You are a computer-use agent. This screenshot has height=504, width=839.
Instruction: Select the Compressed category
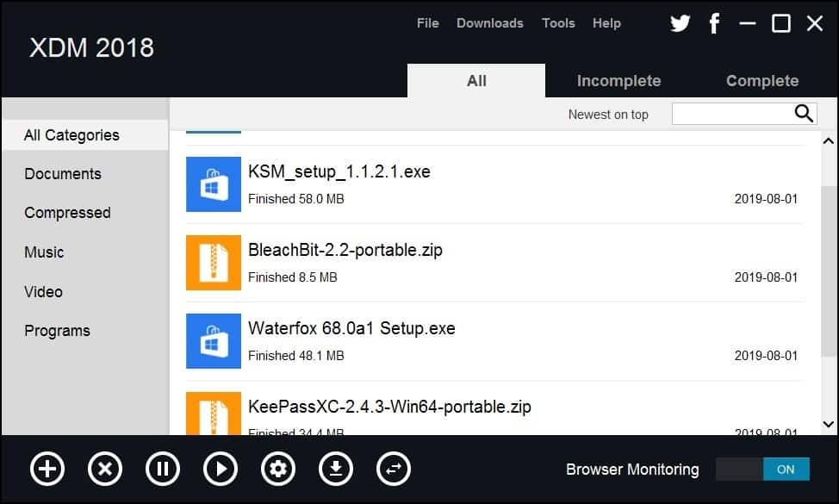67,213
